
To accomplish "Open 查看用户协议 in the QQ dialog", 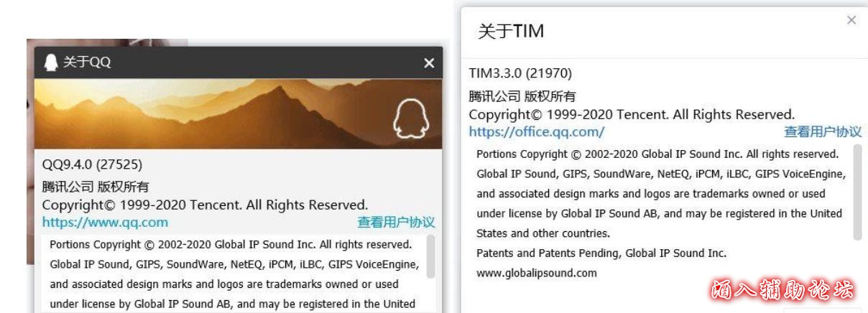I will click(x=396, y=223).
